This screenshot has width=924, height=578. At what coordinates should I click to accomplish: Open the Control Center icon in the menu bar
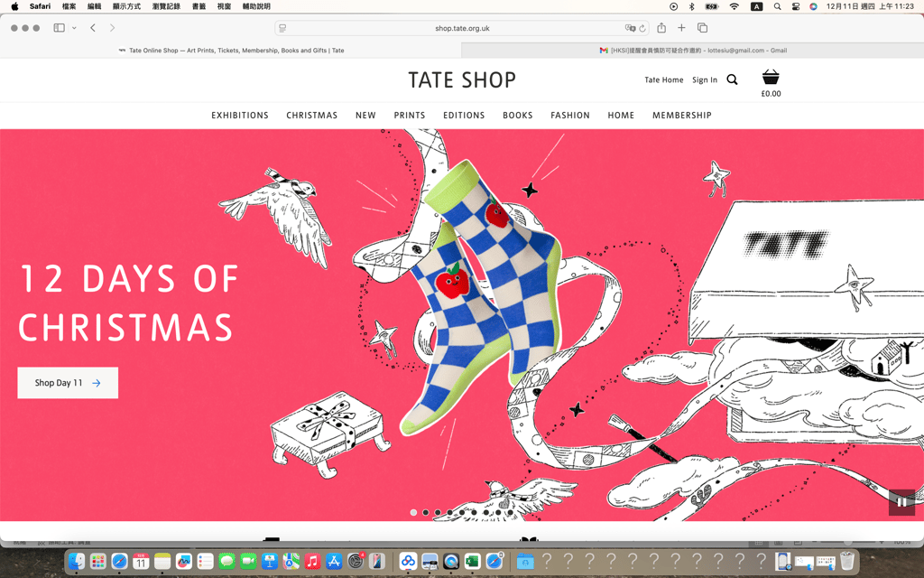(796, 6)
